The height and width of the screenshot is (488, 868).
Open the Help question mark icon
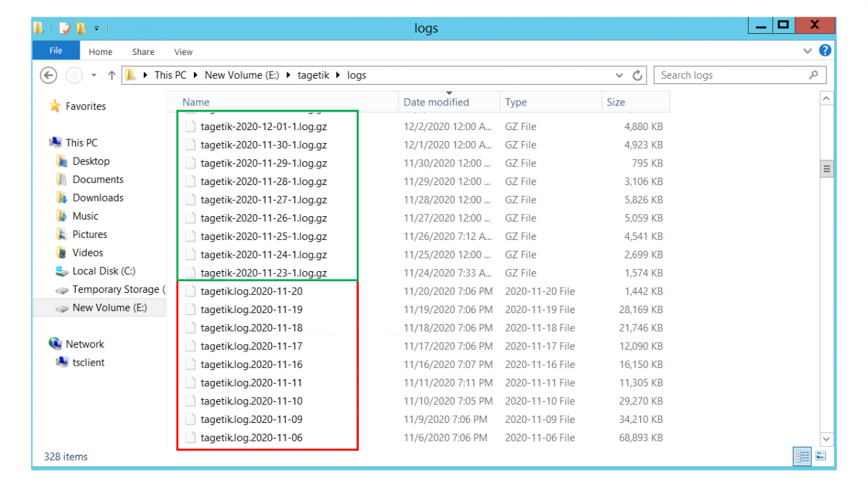(x=825, y=51)
